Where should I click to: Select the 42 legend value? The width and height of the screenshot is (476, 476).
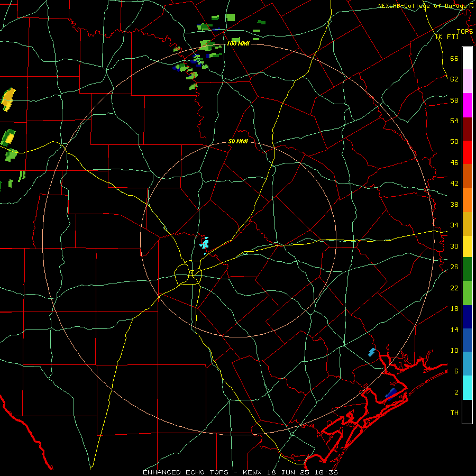coord(454,184)
